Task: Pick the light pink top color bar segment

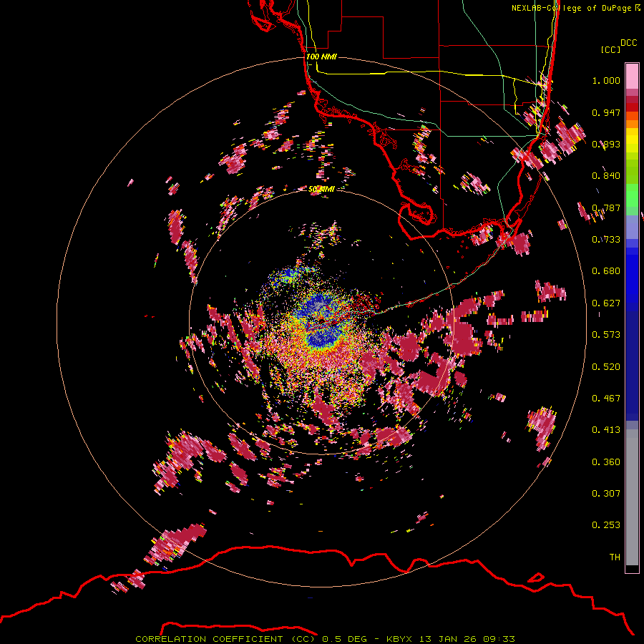Action: point(632,77)
